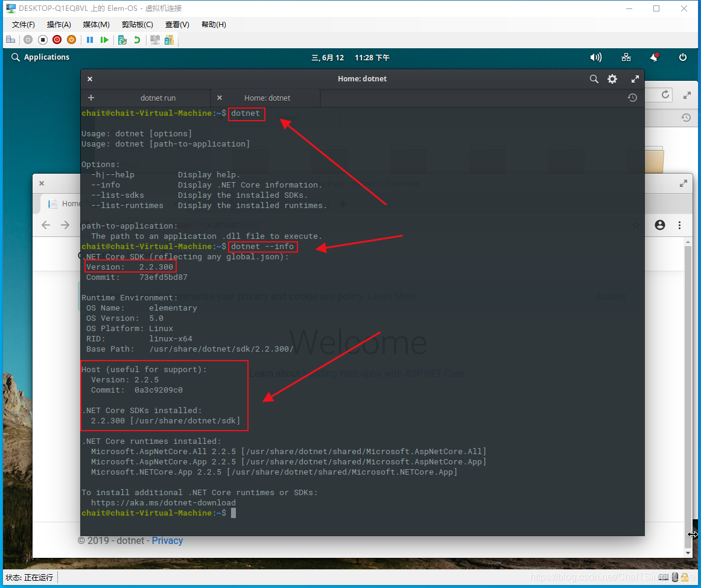Click the Base Path sdk line
Viewport: 701px width, 588px height.
[189, 349]
